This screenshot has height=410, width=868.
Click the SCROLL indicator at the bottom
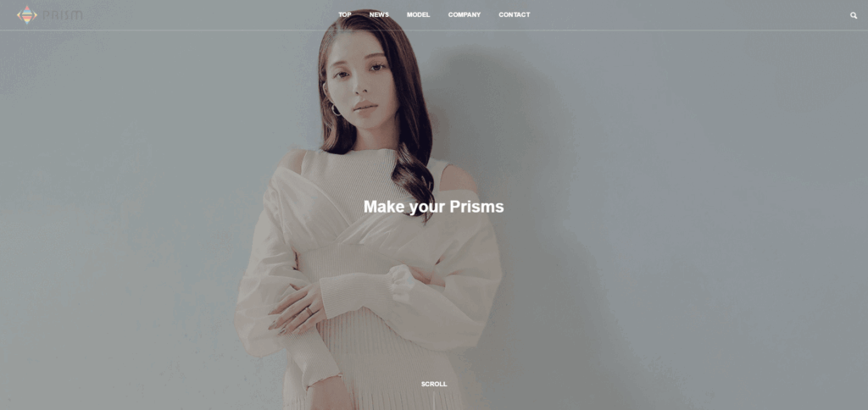pyautogui.click(x=434, y=384)
